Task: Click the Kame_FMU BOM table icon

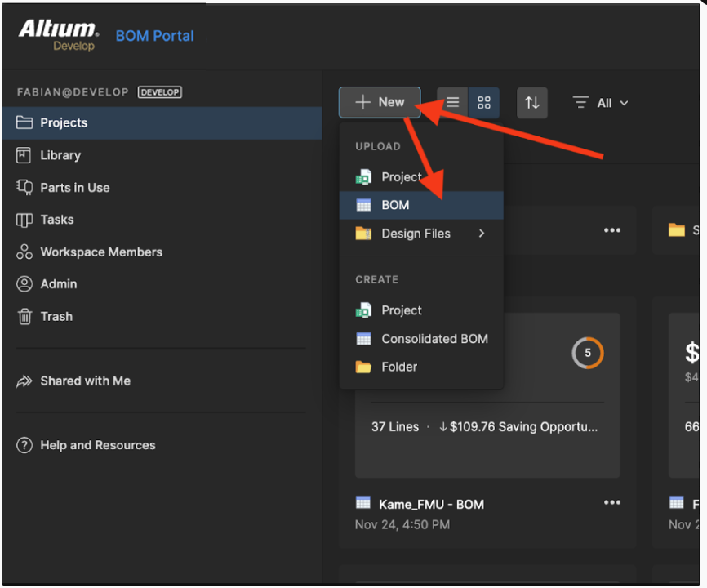Action: click(x=363, y=502)
